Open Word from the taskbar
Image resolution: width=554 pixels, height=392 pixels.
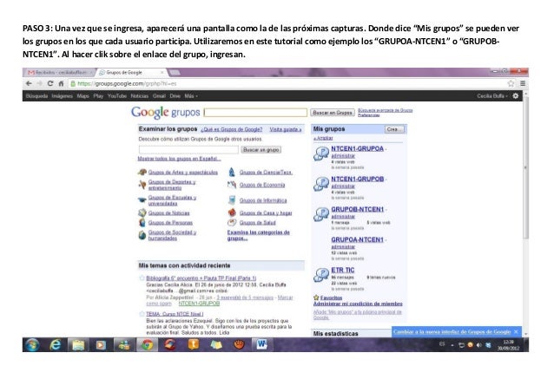point(262,344)
